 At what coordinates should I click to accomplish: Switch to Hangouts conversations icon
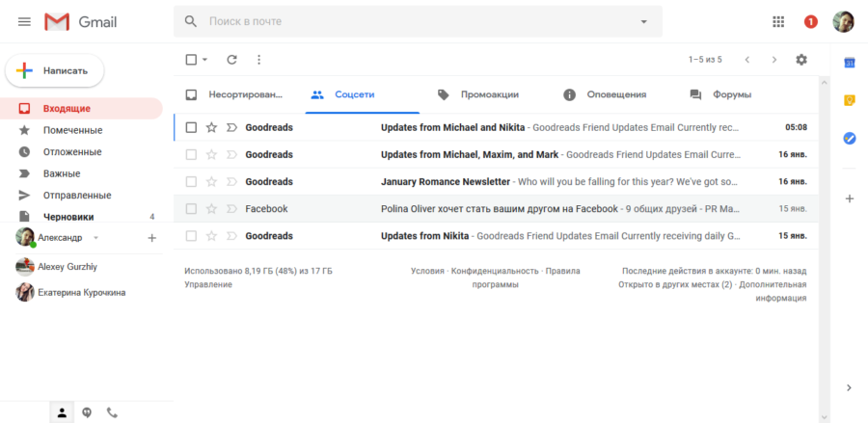(x=87, y=412)
